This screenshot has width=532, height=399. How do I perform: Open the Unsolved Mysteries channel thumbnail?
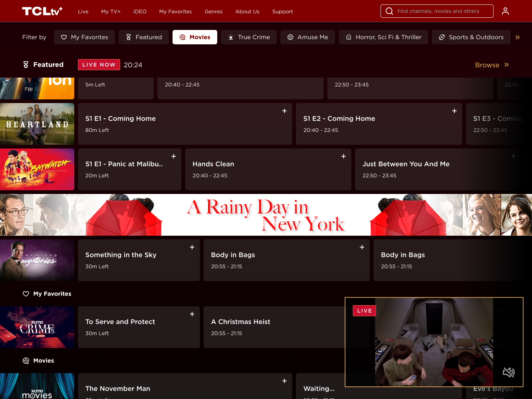click(37, 260)
